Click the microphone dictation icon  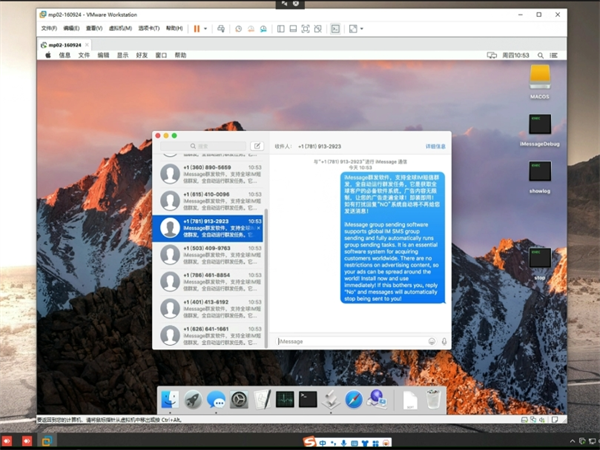(443, 341)
